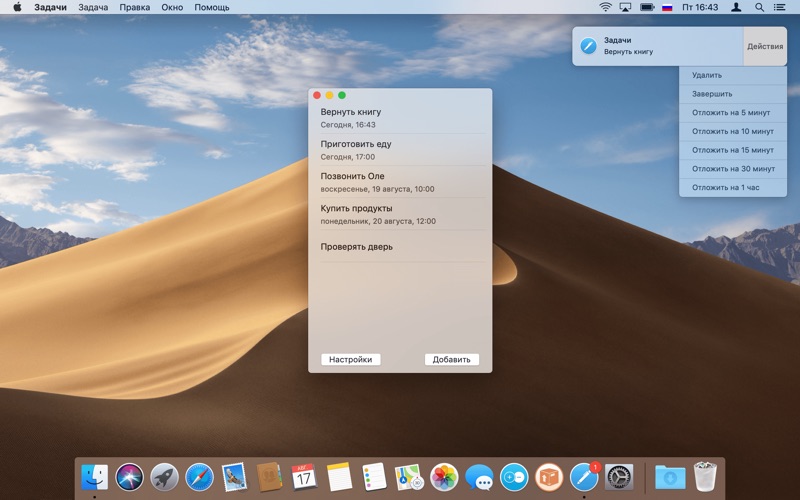Open blue plus-minus circle app in Dock
Image resolution: width=800 pixels, height=500 pixels.
[x=514, y=478]
